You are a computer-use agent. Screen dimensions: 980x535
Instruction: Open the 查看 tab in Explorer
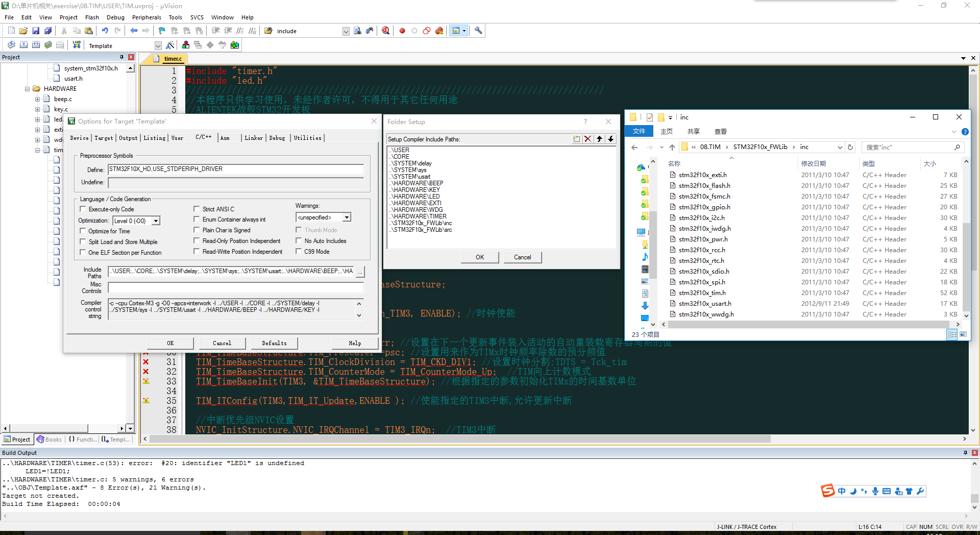coord(720,132)
